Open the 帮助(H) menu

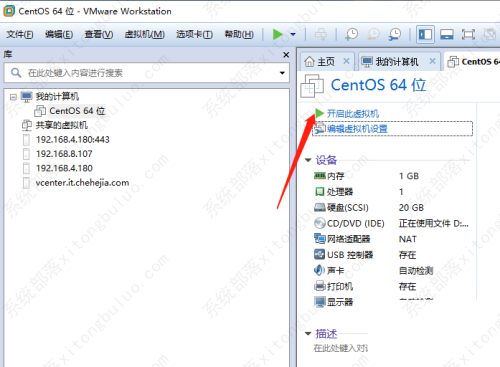239,34
